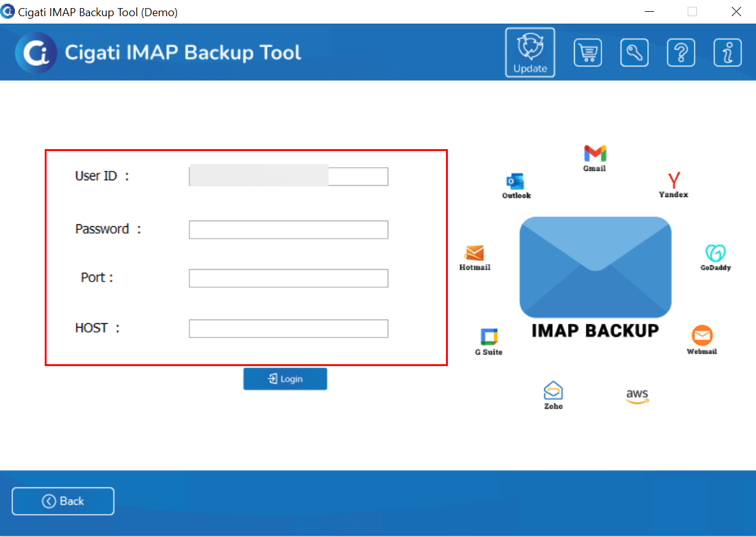Click the Cigati logo in the header
The image size is (756, 537).
coord(36,53)
